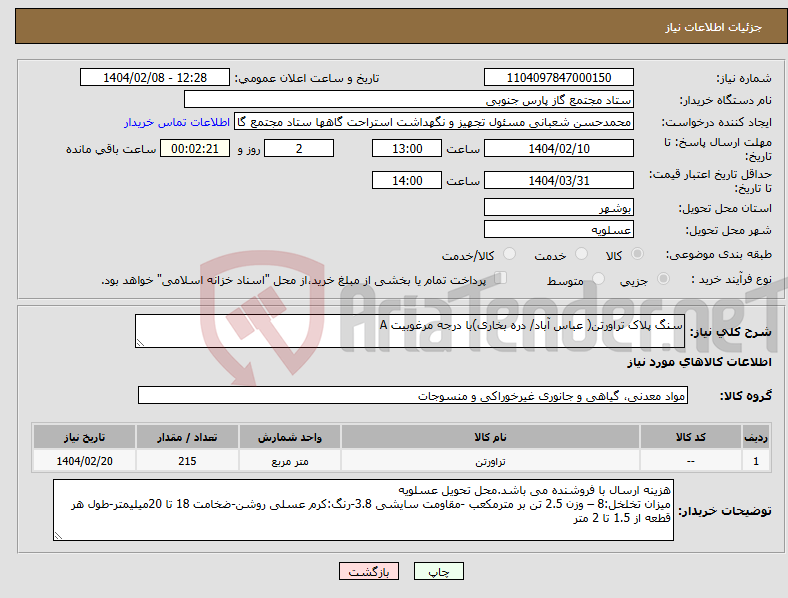Click the نام کالا column header
The height and width of the screenshot is (598, 788).
click(490, 437)
